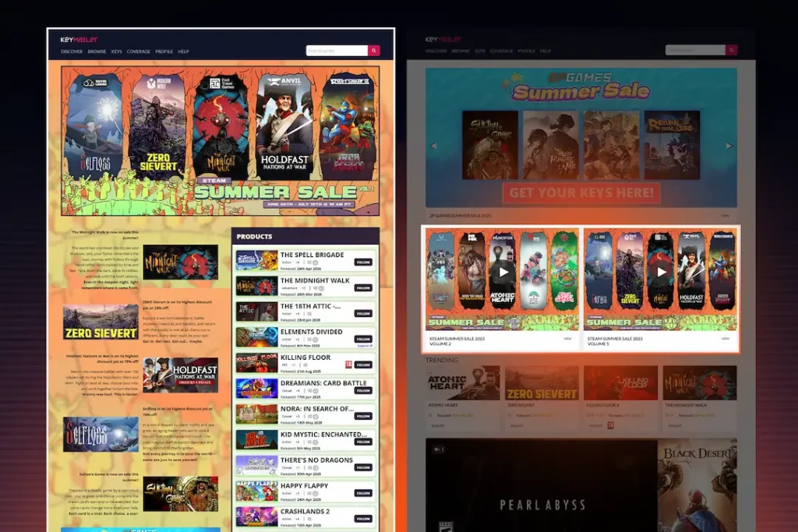Click DREAMIANS: CARD BATTLE title text
Viewport: 798px width, 532px height.
pyautogui.click(x=323, y=383)
